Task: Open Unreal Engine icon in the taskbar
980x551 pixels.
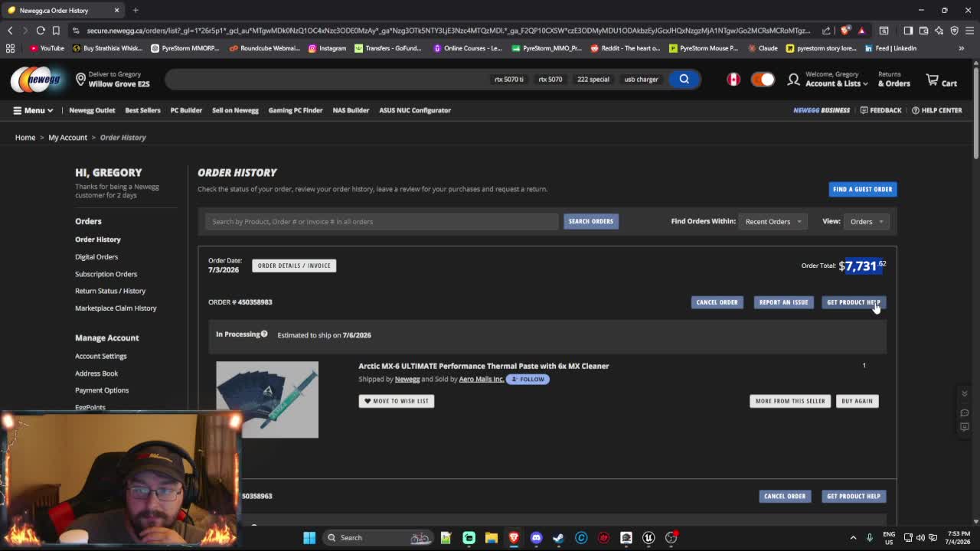Action: pyautogui.click(x=648, y=537)
